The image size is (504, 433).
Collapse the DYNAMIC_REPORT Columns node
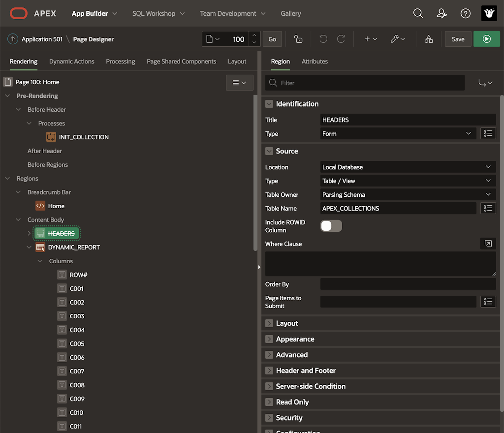(40, 261)
